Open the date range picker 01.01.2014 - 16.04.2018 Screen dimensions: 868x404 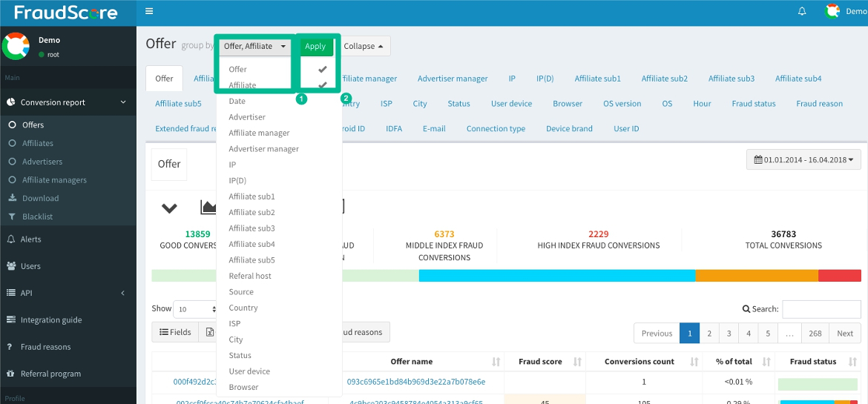[803, 159]
